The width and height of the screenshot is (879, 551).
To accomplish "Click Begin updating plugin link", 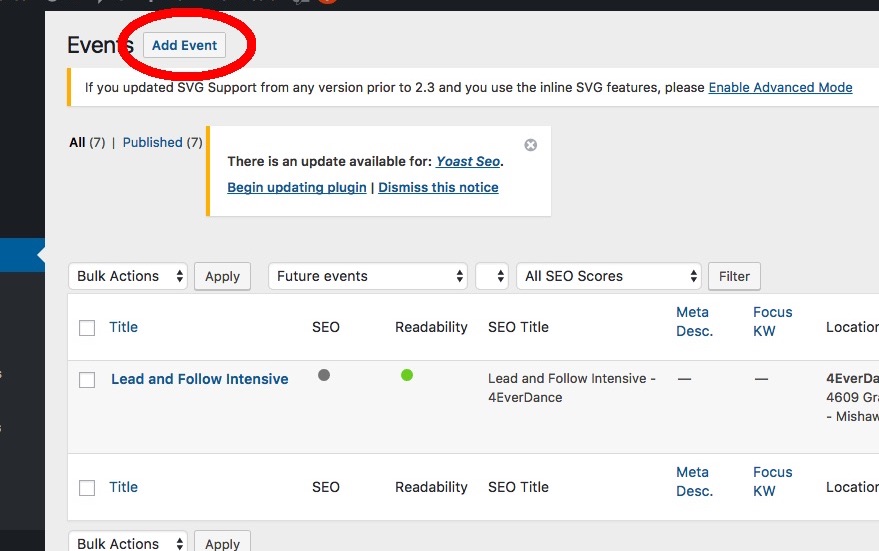I will pyautogui.click(x=297, y=187).
